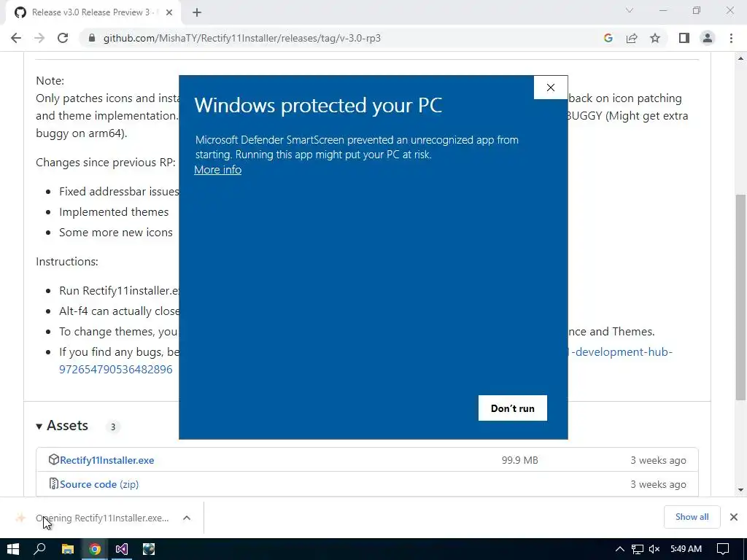Collapse the Assets section
The height and width of the screenshot is (560, 747).
pos(39,426)
